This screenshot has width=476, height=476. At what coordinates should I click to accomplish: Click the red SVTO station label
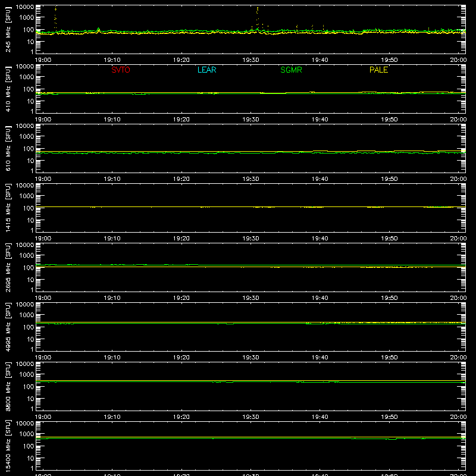121,70
